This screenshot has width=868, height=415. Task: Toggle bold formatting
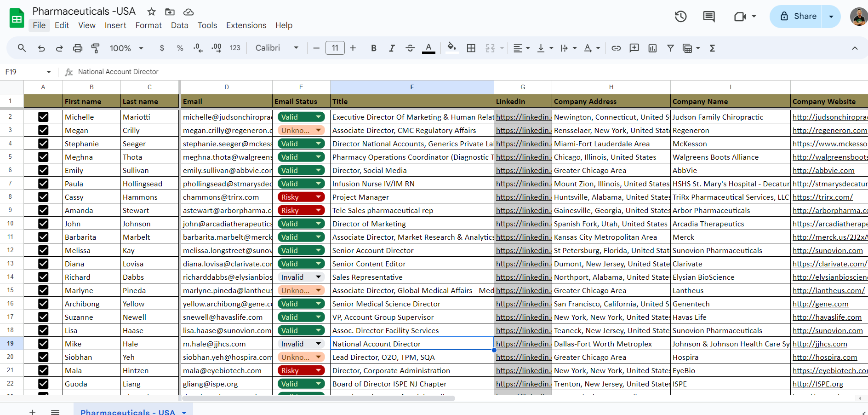[x=374, y=48]
